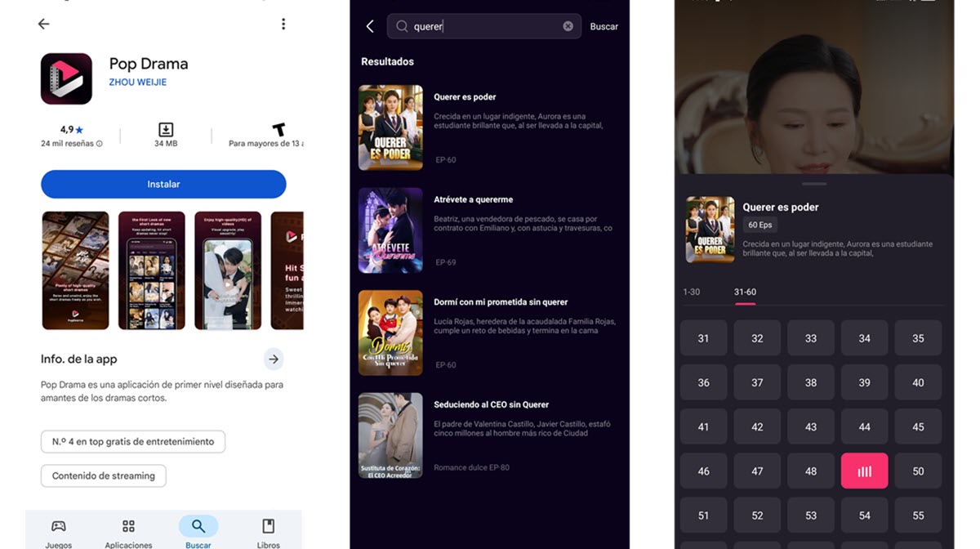This screenshot has height=549, width=980.
Task: Open Querer es poder poster in results
Action: pyautogui.click(x=390, y=127)
